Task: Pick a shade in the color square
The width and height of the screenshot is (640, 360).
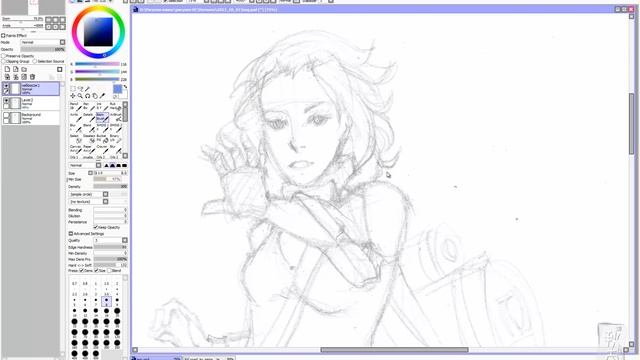Action: coord(98,32)
